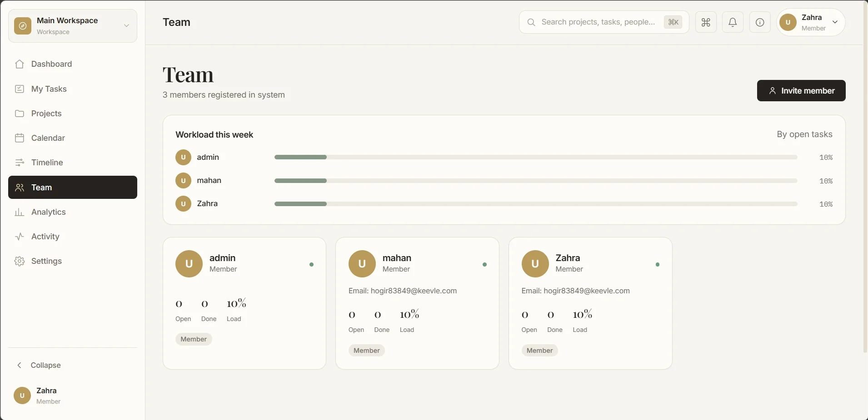Focus the search projects, tasks, people field
The height and width of the screenshot is (420, 868).
tap(604, 22)
